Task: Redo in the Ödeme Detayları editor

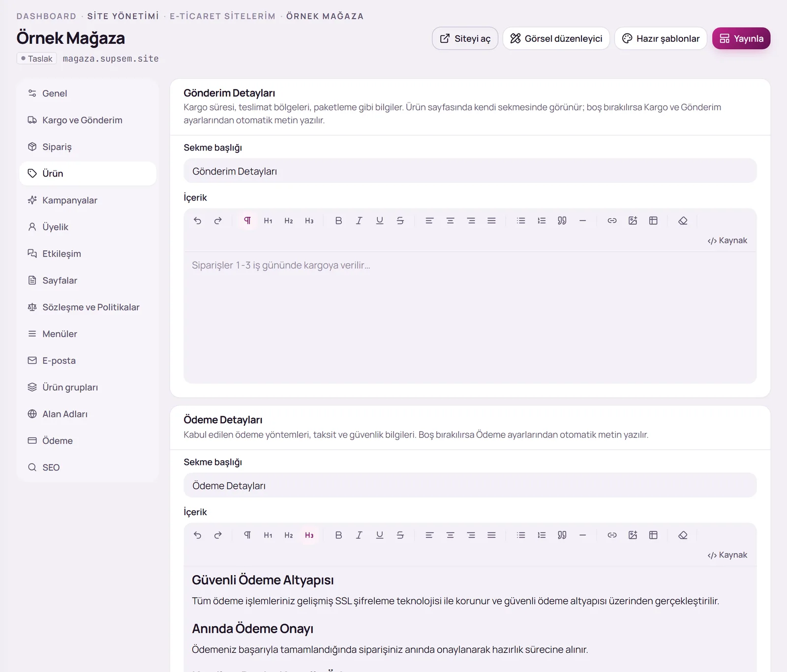Action: (218, 535)
